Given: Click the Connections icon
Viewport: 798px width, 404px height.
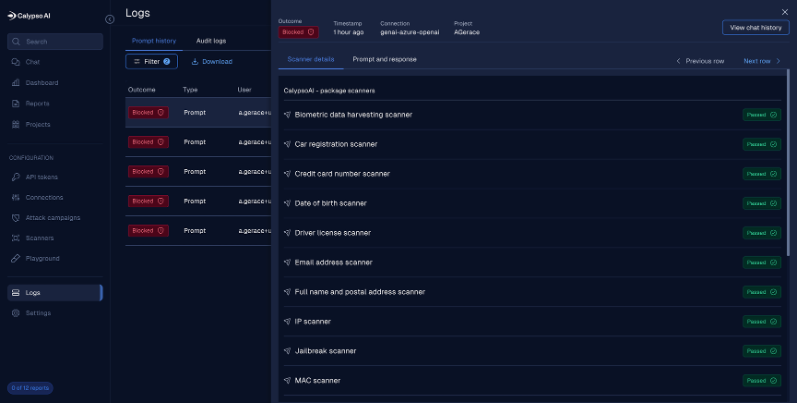Looking at the screenshot, I should pyautogui.click(x=15, y=197).
